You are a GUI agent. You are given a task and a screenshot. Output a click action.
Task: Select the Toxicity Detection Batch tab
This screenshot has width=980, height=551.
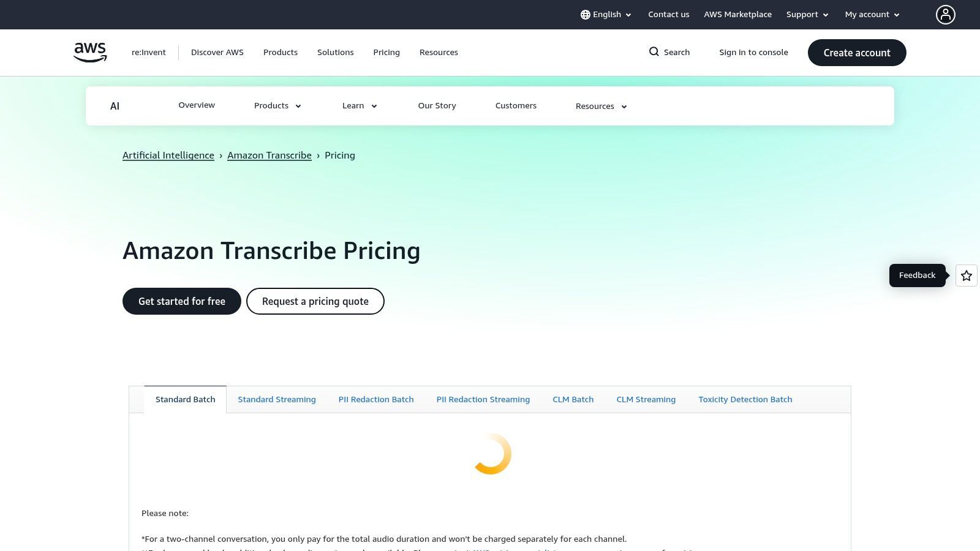745,399
